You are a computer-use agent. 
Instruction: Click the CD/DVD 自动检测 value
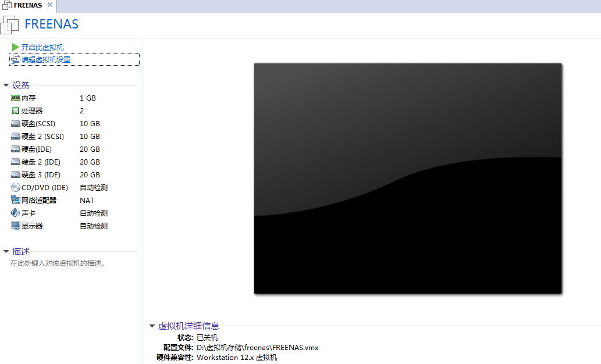tap(94, 187)
